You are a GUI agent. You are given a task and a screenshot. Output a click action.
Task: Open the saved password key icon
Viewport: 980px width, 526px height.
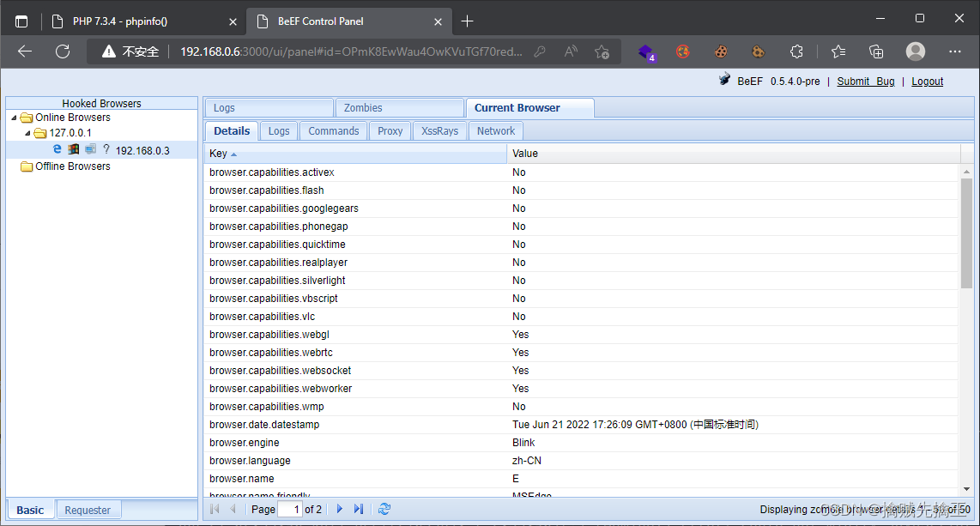click(x=540, y=51)
